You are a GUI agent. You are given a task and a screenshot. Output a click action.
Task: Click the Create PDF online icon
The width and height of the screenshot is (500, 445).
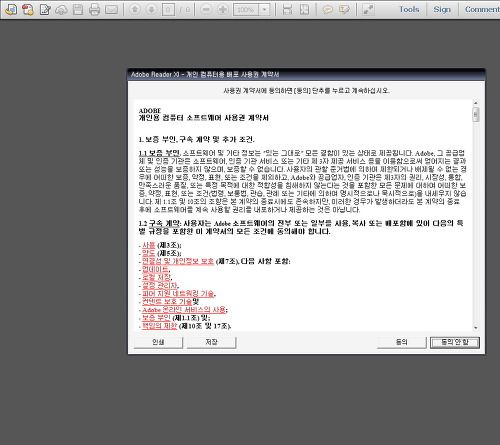click(x=28, y=10)
